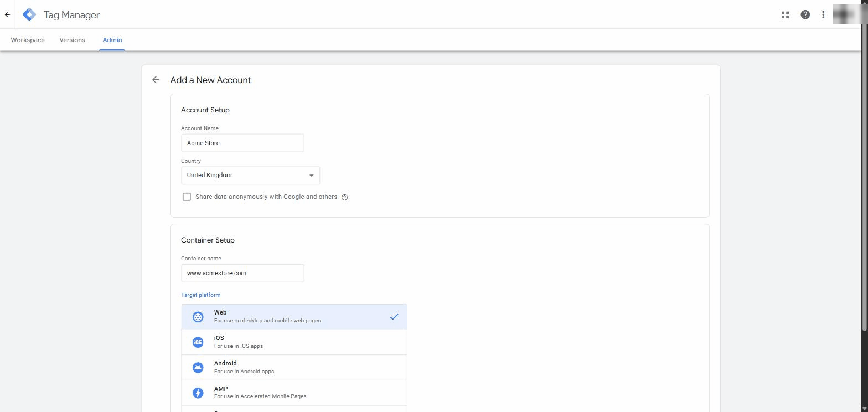Choose the Android target platform option
This screenshot has height=412, width=868.
(294, 368)
